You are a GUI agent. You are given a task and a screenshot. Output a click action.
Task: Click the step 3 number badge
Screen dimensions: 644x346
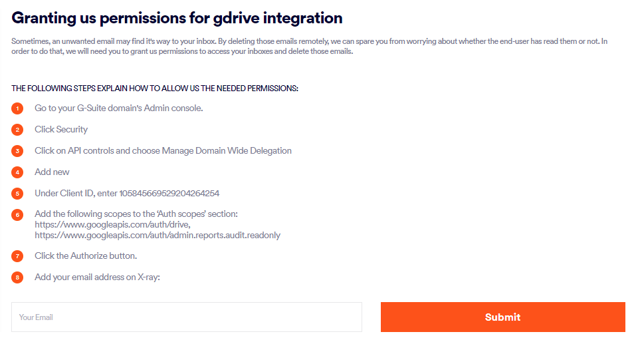pos(17,151)
